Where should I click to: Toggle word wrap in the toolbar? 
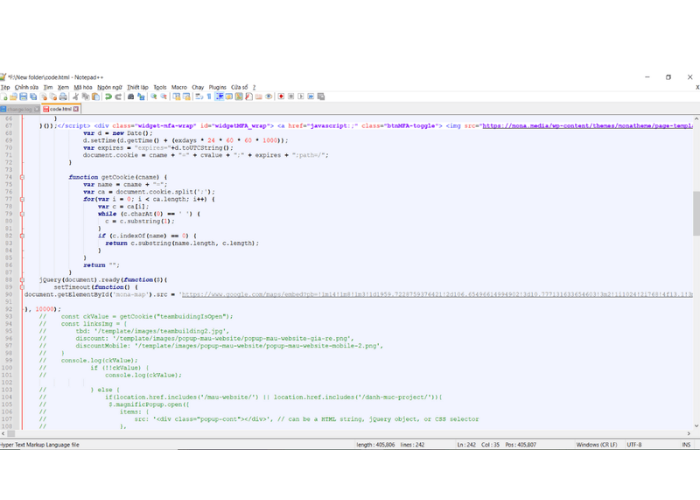coord(199,96)
